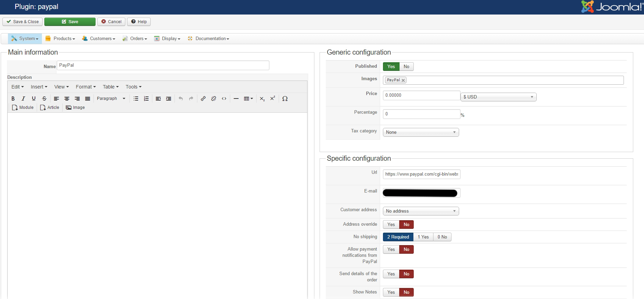644x299 pixels.
Task: Expand the Display menu
Action: (167, 39)
